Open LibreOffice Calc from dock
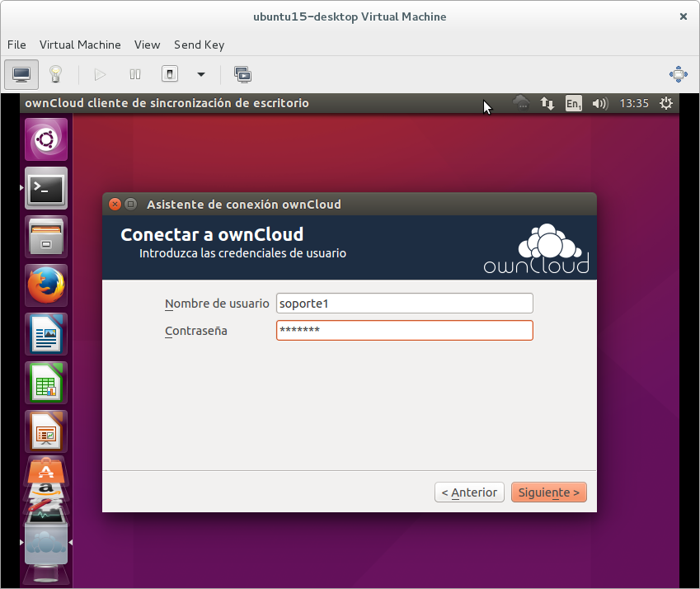The height and width of the screenshot is (589, 700). [46, 383]
